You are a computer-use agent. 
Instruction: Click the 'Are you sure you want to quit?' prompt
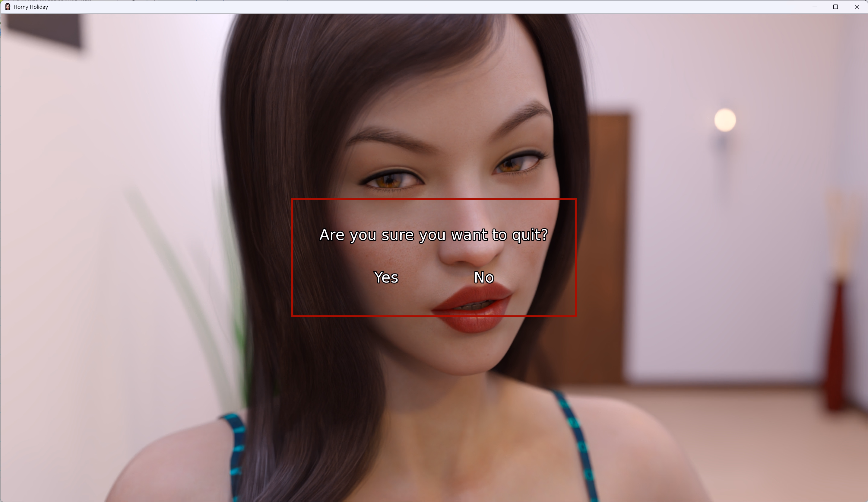434,235
